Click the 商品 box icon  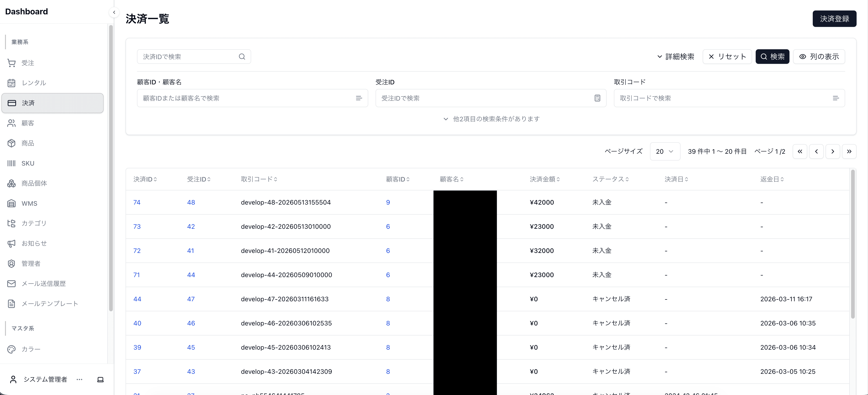click(11, 143)
